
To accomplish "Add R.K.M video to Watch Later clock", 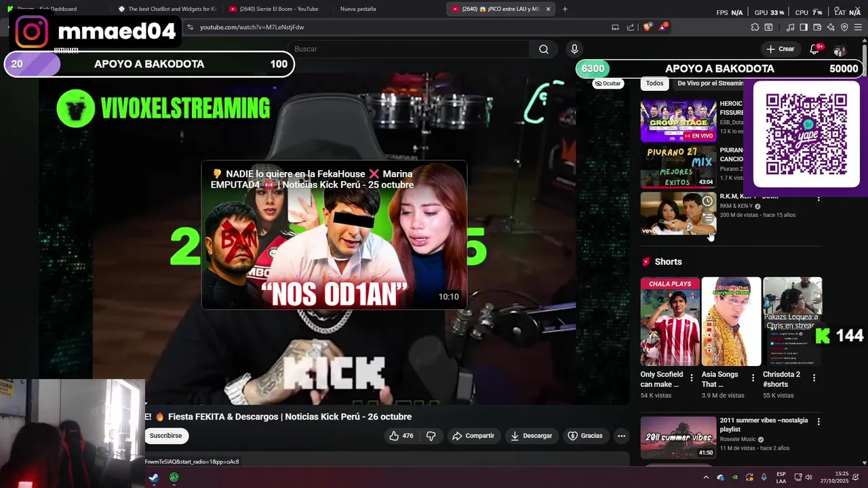I will point(707,201).
